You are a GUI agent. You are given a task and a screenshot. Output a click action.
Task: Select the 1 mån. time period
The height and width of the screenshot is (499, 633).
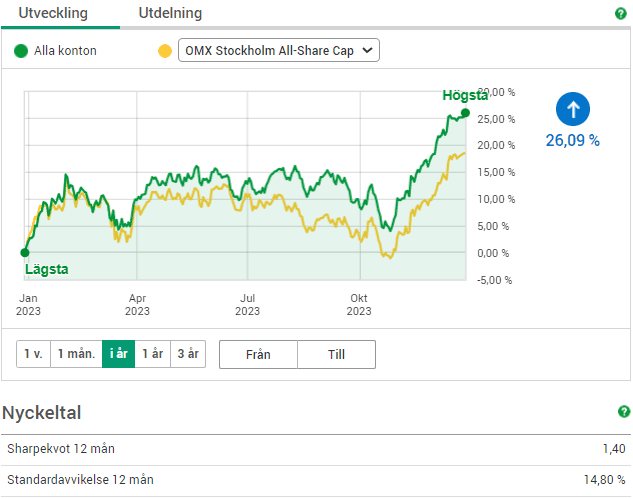(76, 354)
